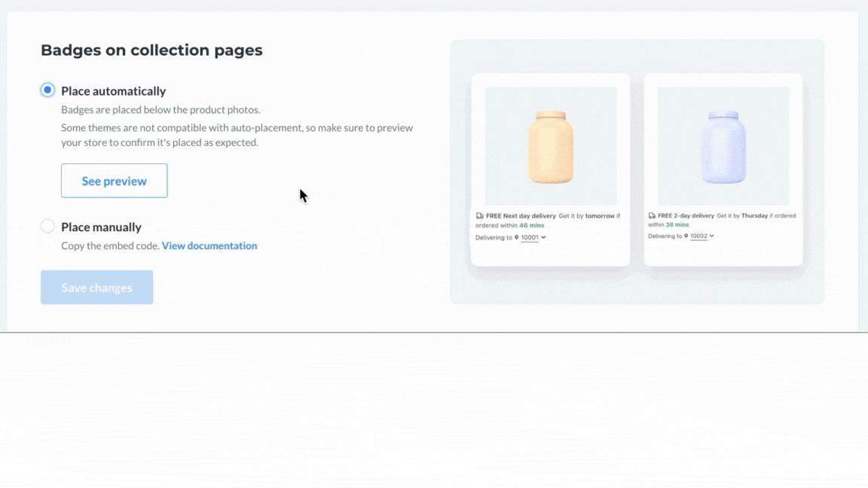This screenshot has height=488, width=868.
Task: Click the orange jar product thumbnail
Action: tap(551, 146)
